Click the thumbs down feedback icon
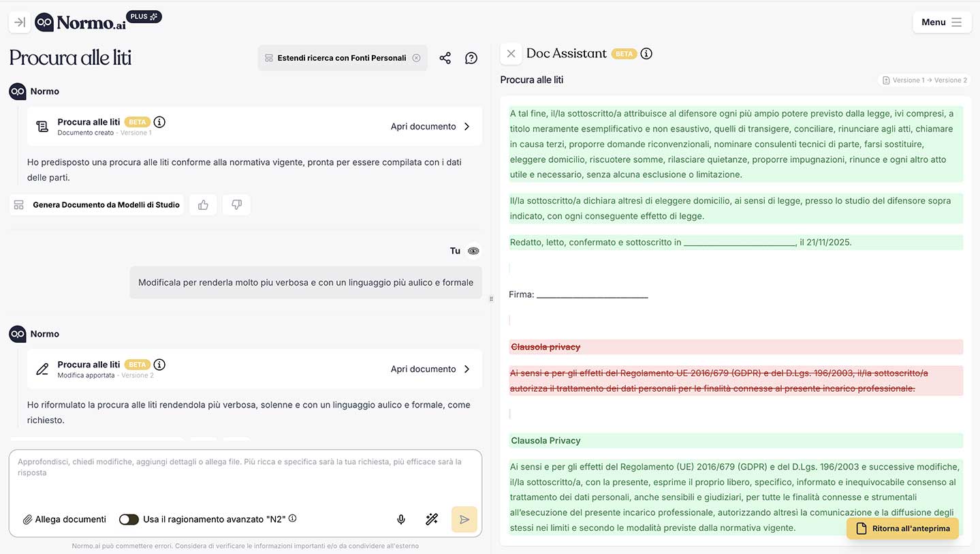The image size is (980, 554). [x=236, y=204]
